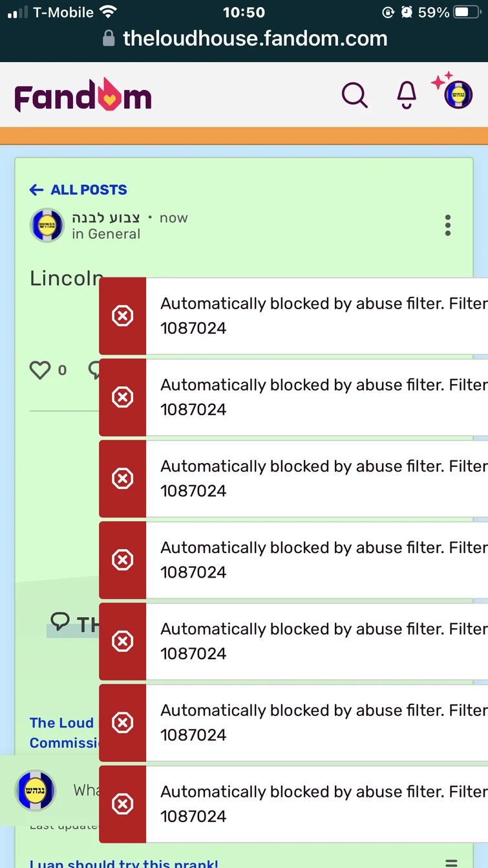The width and height of the screenshot is (488, 868).
Task: Open the Fandom search icon
Action: pyautogui.click(x=354, y=96)
